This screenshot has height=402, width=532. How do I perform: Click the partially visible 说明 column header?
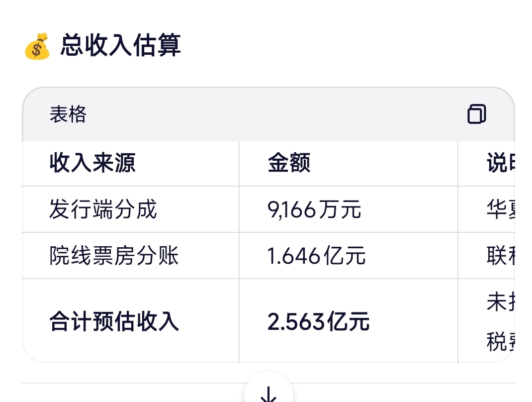(x=499, y=163)
